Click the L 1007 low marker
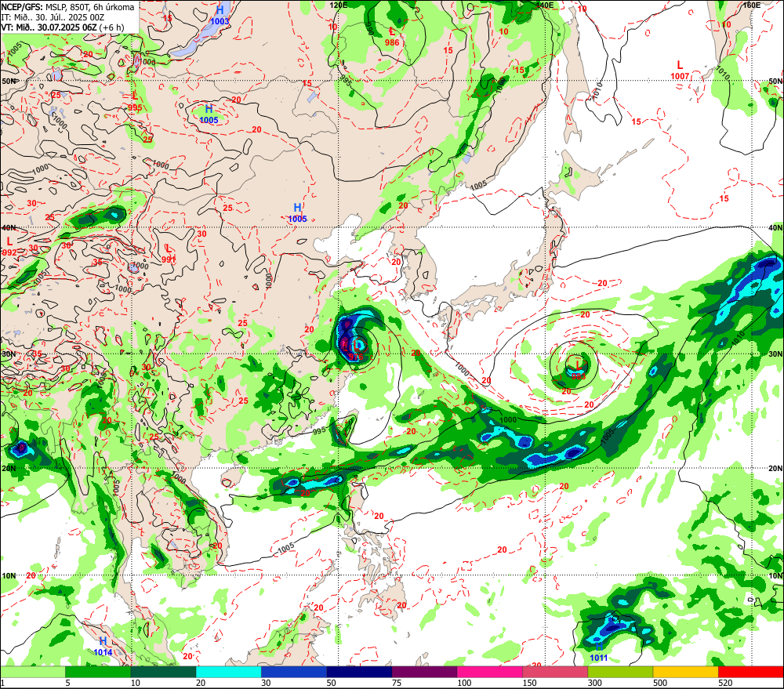The image size is (784, 689). [680, 70]
